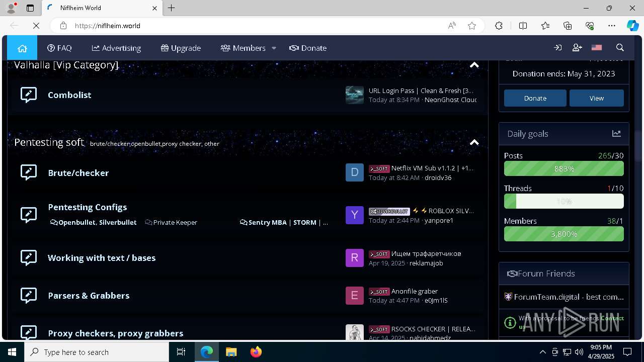Open a new browser tab

pyautogui.click(x=172, y=8)
